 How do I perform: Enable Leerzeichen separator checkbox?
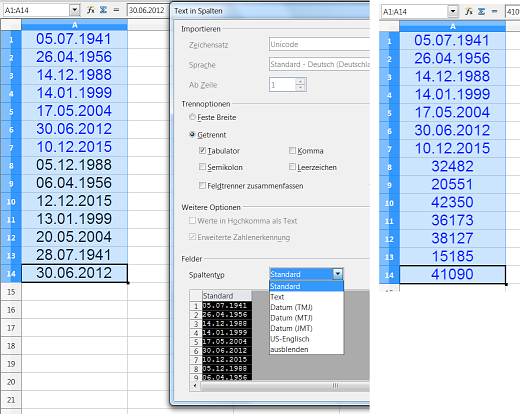point(292,166)
